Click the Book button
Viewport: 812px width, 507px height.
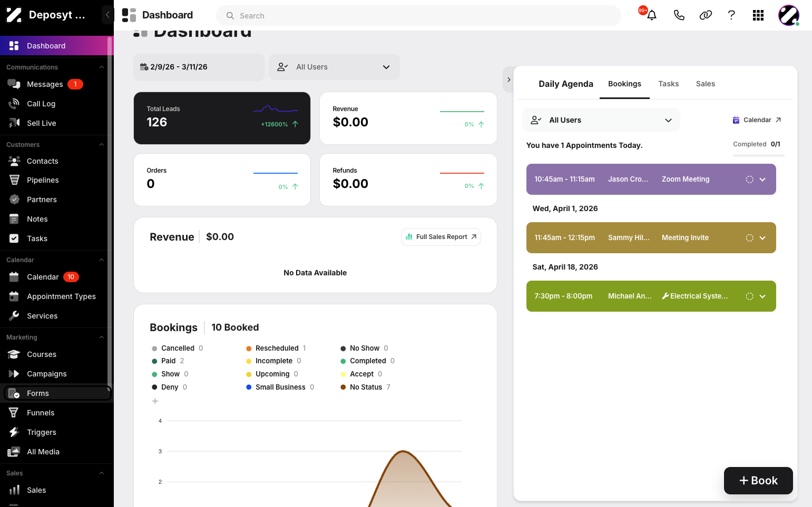coord(758,481)
